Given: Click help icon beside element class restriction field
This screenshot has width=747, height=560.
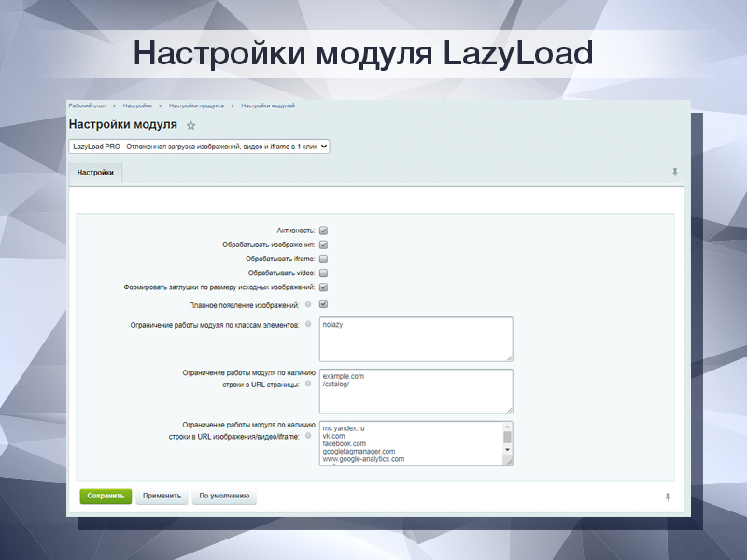Looking at the screenshot, I should (x=307, y=325).
